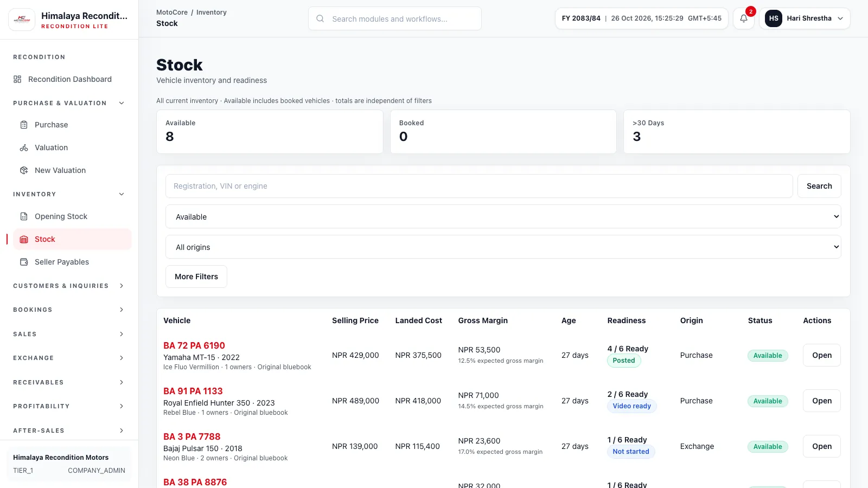Open the Opening Stock page

tap(72, 216)
